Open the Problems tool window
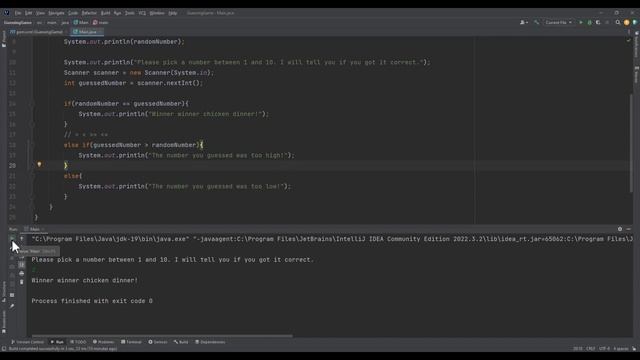 click(103, 342)
